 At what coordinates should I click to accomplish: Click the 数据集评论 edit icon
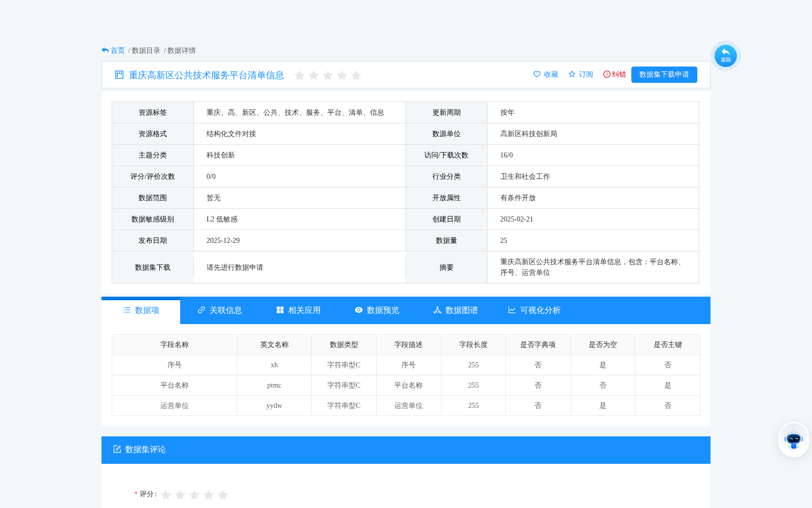[117, 449]
